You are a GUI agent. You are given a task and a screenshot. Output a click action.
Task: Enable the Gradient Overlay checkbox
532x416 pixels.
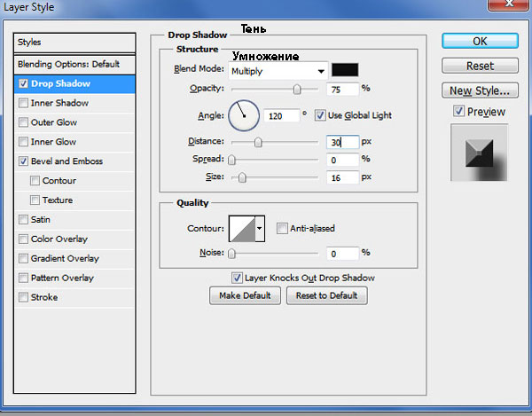[23, 258]
